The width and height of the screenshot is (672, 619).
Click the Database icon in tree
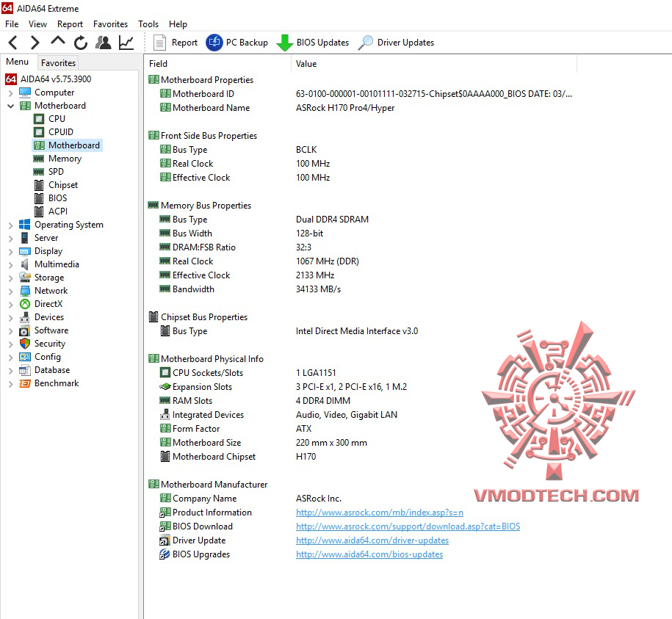25,370
